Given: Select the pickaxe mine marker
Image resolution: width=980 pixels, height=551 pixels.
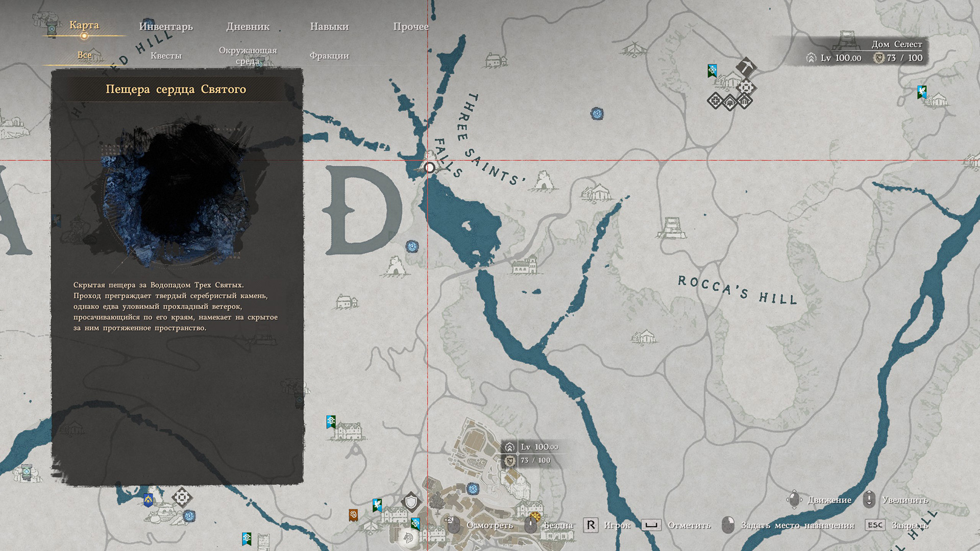Looking at the screenshot, I should coord(746,67).
